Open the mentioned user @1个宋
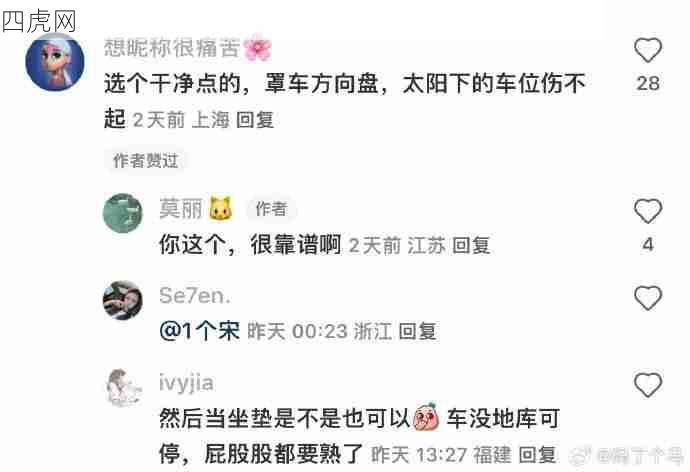 point(200,331)
